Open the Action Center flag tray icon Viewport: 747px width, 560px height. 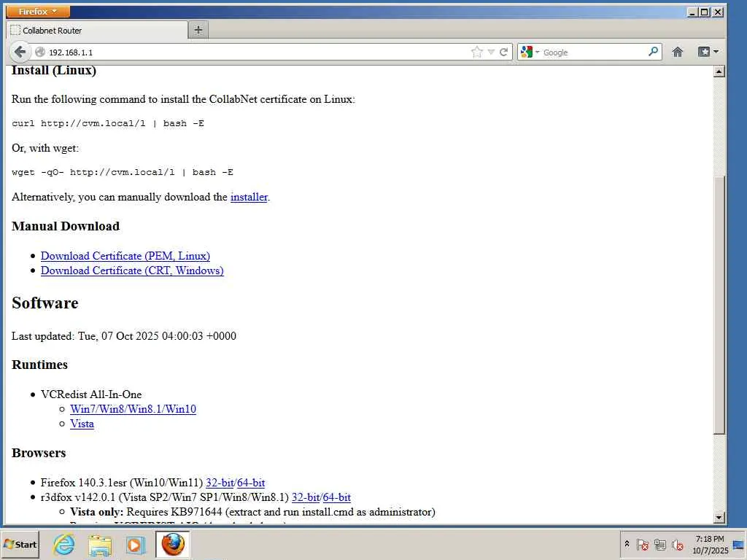(x=642, y=544)
